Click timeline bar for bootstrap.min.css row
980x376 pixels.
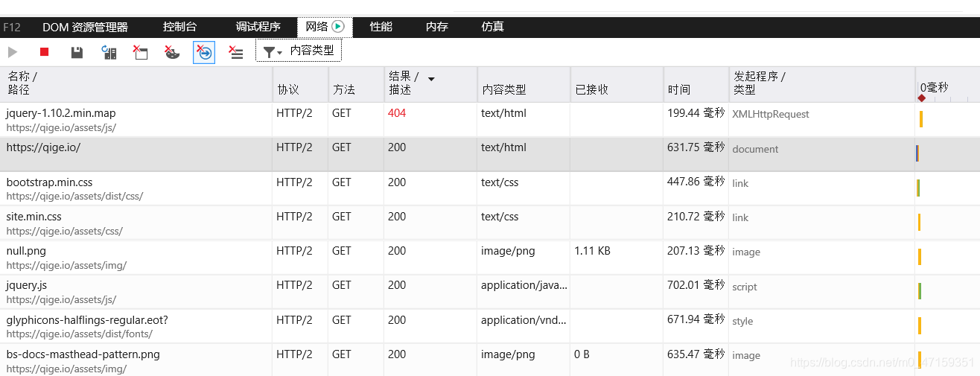coord(918,188)
